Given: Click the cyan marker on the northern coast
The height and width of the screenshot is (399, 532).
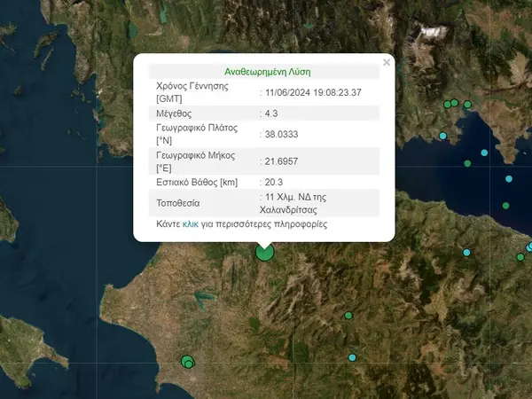Looking at the screenshot, I should [x=467, y=253].
